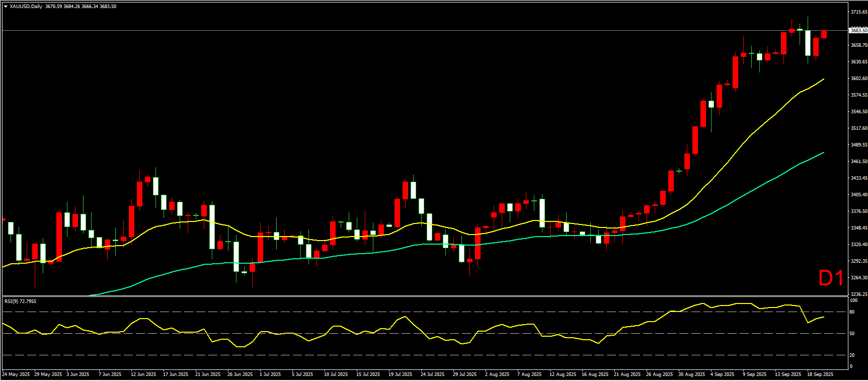
Task: Click the RSI(9) 72.7955 indicator label
Action: tap(20, 301)
